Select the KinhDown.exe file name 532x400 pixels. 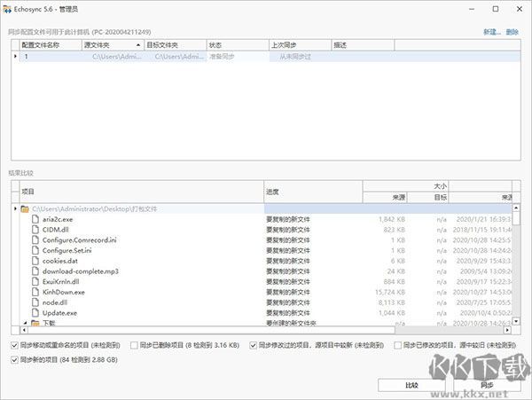64,292
